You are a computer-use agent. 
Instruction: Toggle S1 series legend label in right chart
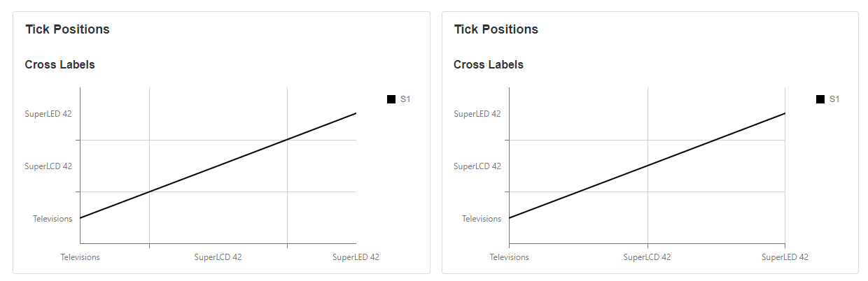pos(834,99)
